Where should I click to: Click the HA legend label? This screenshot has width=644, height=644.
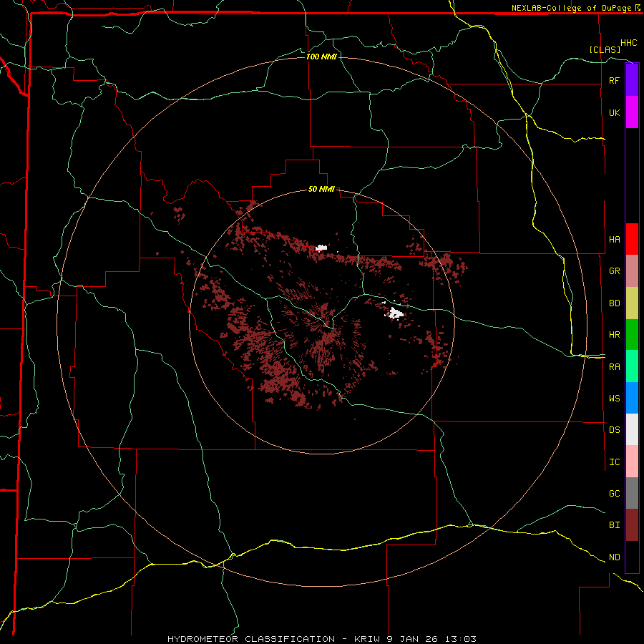(614, 240)
